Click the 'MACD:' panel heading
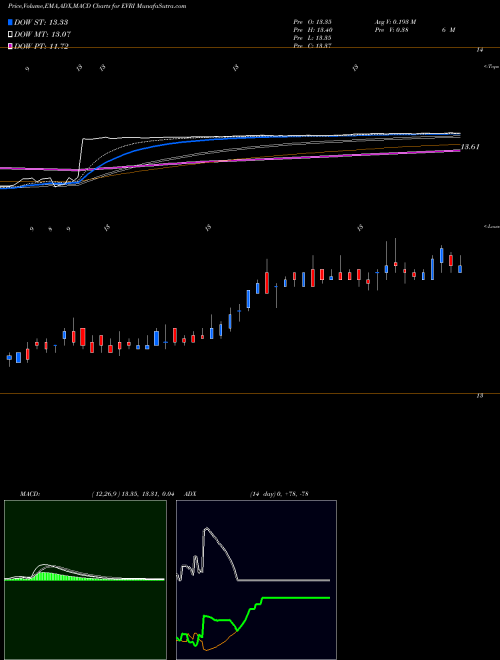Viewport: 500px width, 660px height. 30,494
